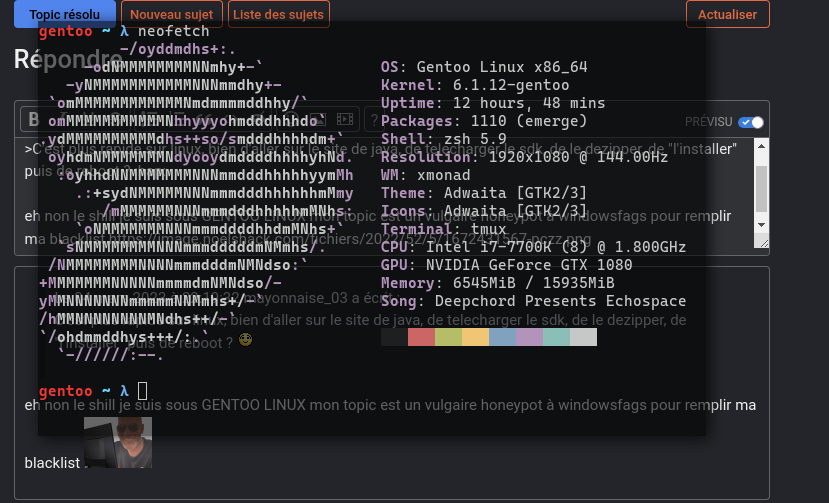Click the reply textarea scrollbar up arrow
The width and height of the screenshot is (829, 503).
(x=761, y=146)
